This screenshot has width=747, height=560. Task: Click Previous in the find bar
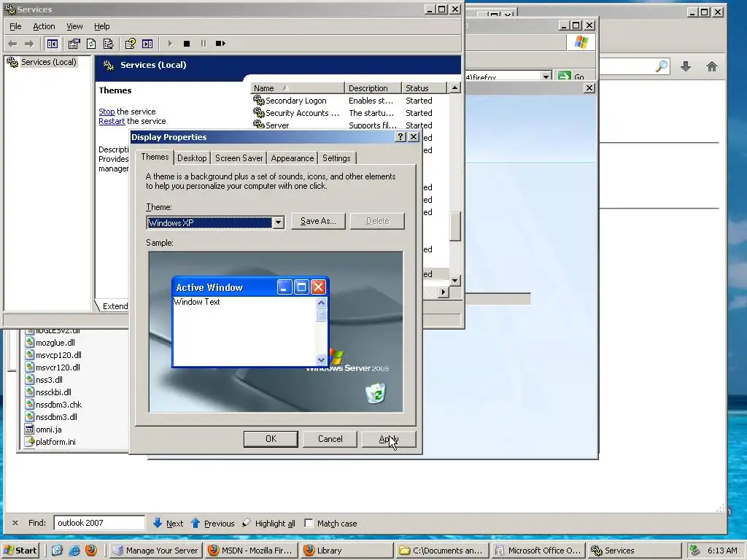click(x=212, y=524)
